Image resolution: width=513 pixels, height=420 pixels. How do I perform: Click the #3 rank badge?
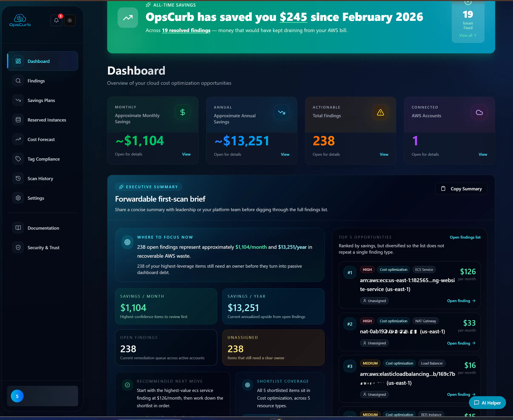350,366
